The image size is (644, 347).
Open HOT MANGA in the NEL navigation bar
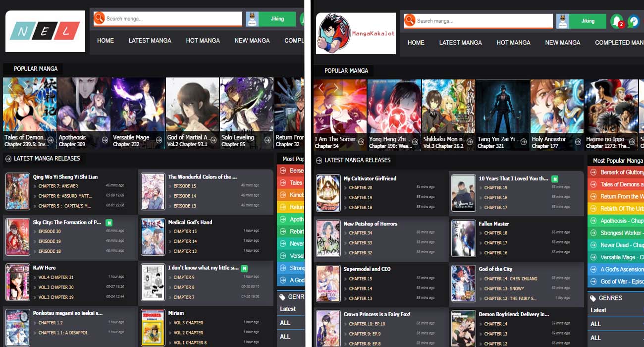(x=203, y=41)
